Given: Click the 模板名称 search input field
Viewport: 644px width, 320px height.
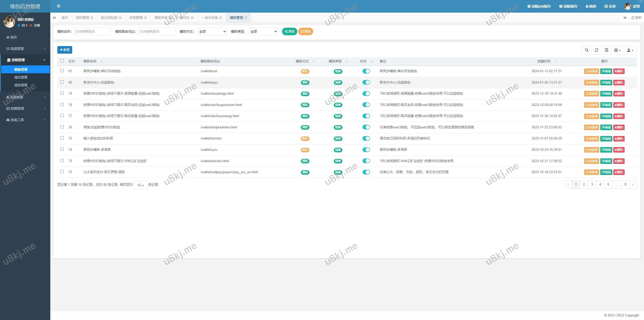Looking at the screenshot, I should tap(92, 31).
